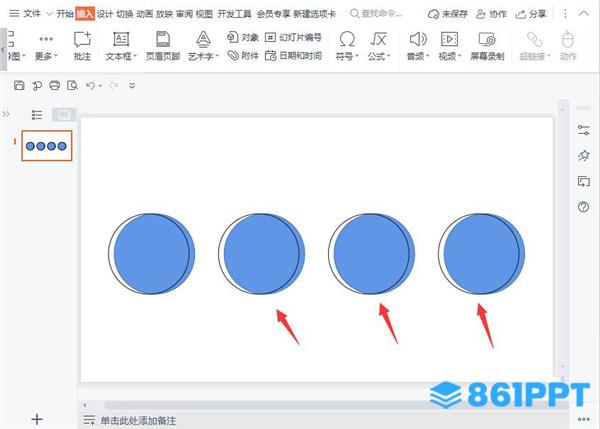This screenshot has width=600, height=429.
Task: Insert an 对象 object
Action: coord(243,38)
